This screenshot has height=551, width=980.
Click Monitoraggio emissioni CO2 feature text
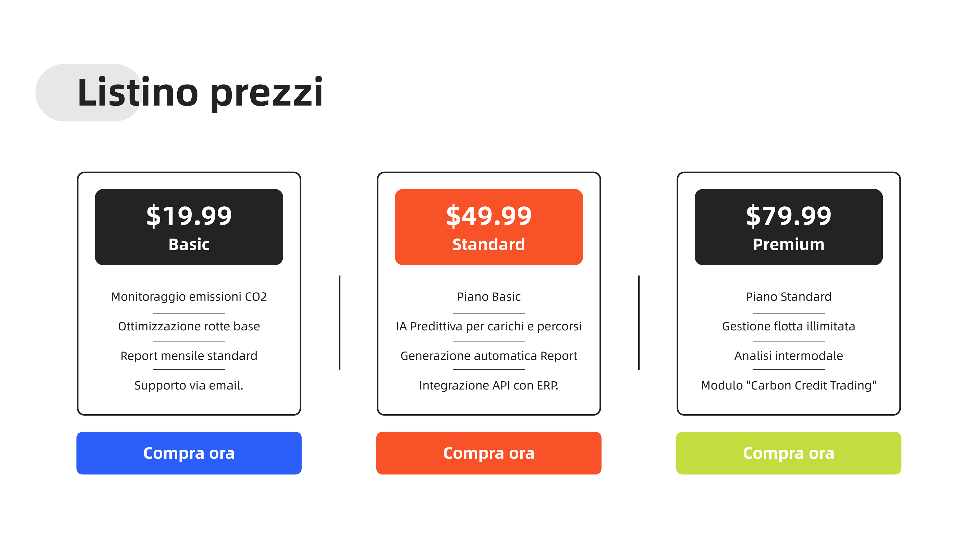click(x=189, y=297)
